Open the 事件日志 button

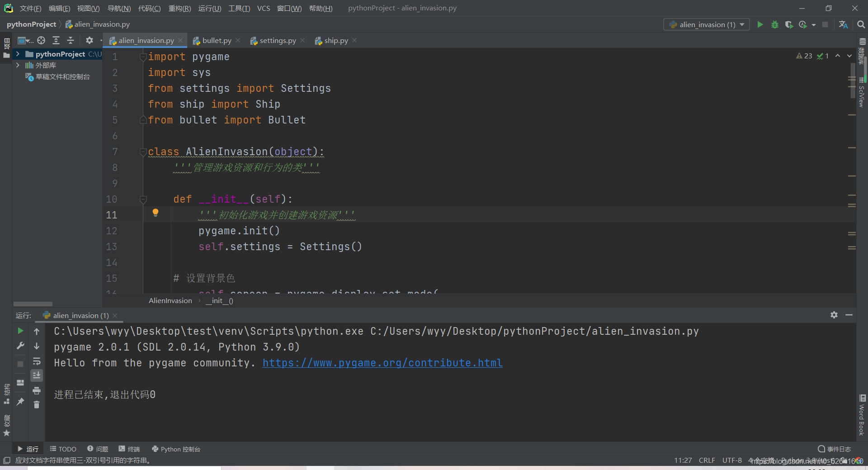pos(835,449)
